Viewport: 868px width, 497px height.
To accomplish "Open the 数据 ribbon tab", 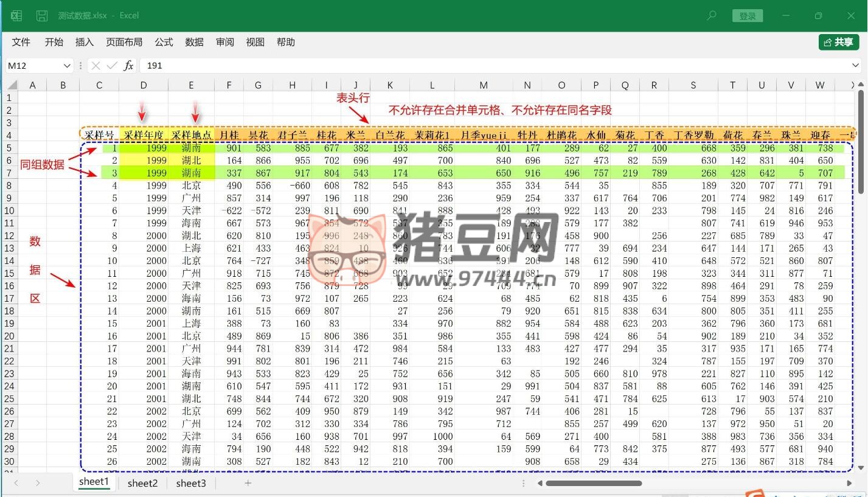I will click(x=195, y=42).
